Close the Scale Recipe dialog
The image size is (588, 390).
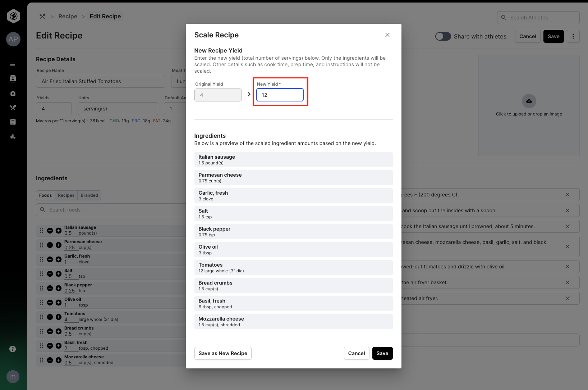(x=387, y=35)
